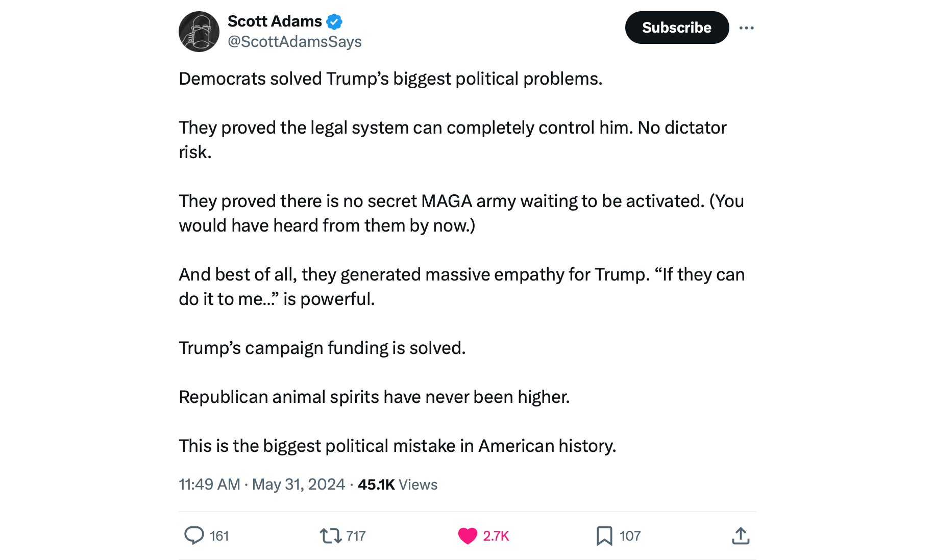Repost using the retweet arrows icon
Image resolution: width=933 pixels, height=560 pixels.
coord(330,536)
